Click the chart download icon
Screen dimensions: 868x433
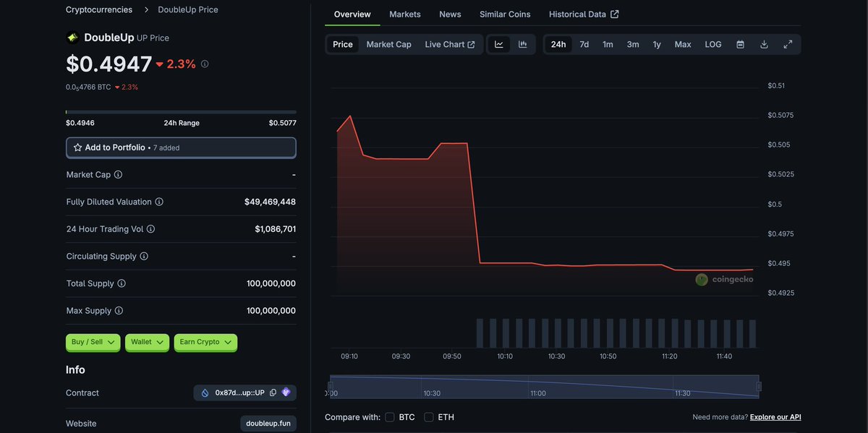pos(764,44)
